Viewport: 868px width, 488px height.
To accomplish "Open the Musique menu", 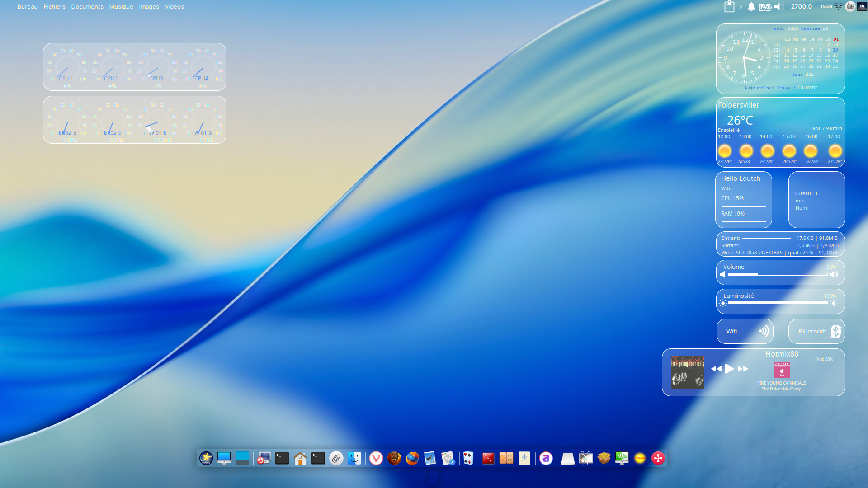I will [x=121, y=6].
